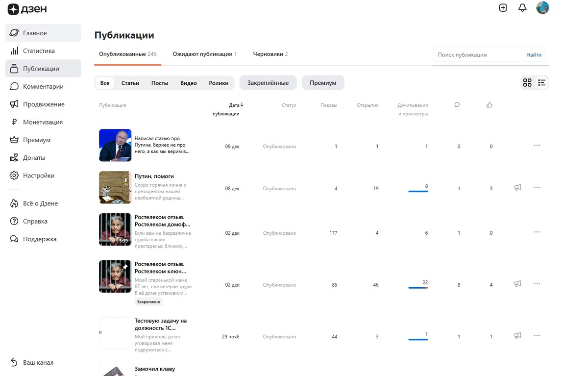
Task: Click the Публикации stack icon in sidebar
Action: click(14, 69)
